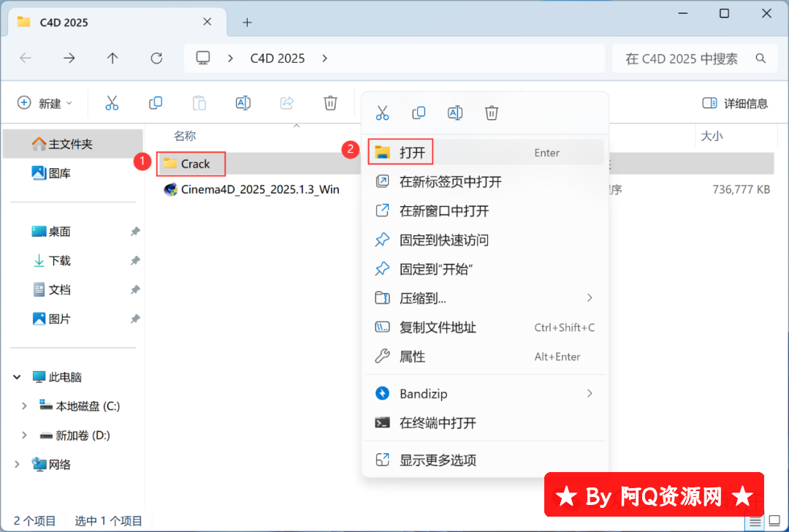Click the Share icon in the toolbar
Viewport: 789px width, 532px height.
click(287, 103)
